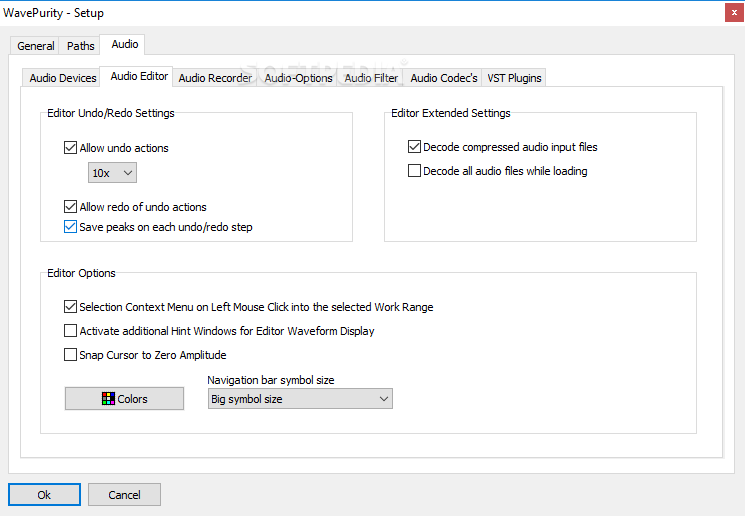Click the Ok button
Screen dimensions: 745x516
(44, 495)
